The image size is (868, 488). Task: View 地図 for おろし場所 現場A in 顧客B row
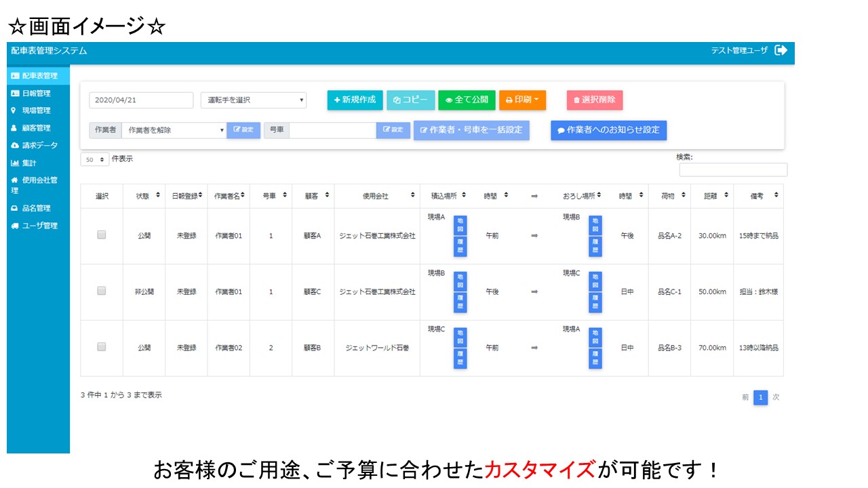click(595, 338)
